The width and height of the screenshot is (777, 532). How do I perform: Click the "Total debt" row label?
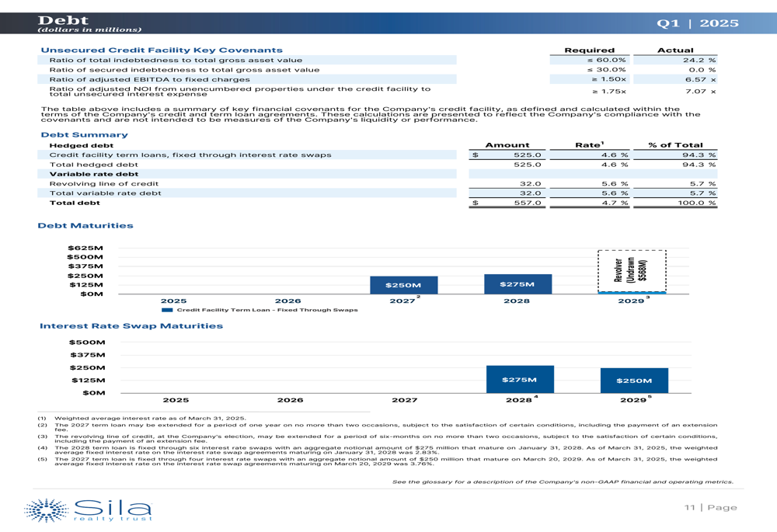[75, 203]
